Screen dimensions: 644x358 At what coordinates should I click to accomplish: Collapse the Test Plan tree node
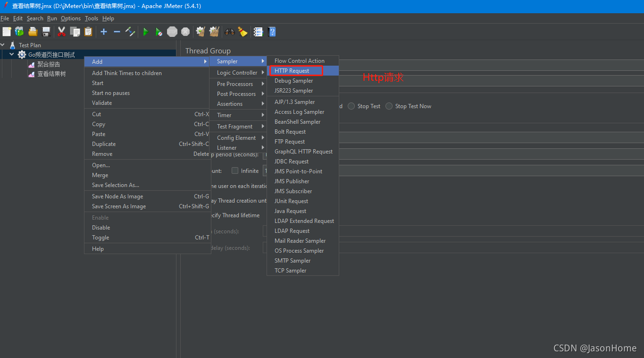click(3, 45)
